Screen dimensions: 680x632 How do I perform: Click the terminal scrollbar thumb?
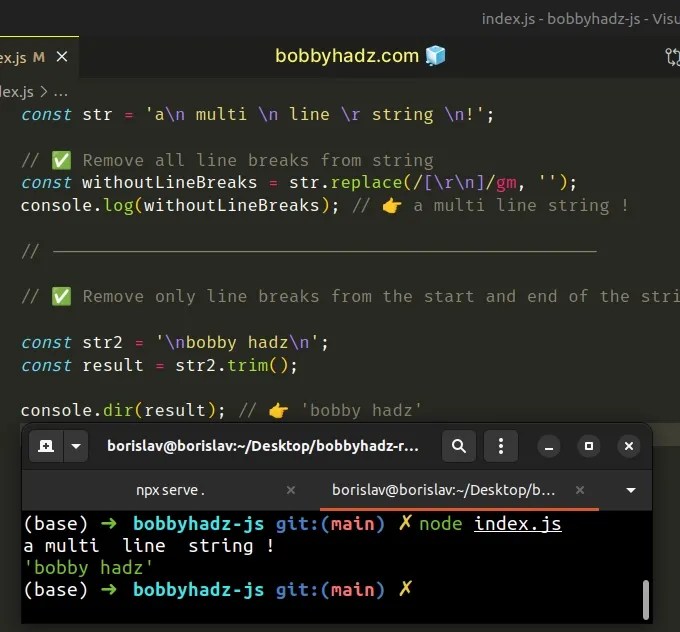click(x=646, y=599)
